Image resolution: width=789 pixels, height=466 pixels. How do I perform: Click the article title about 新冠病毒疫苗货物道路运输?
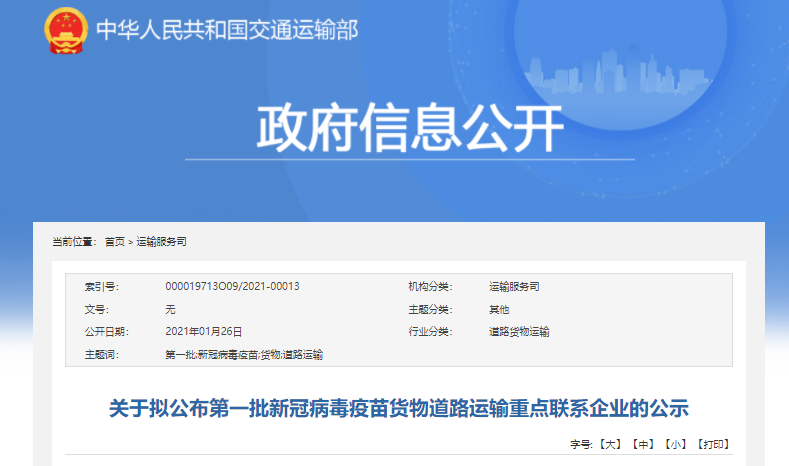399,408
